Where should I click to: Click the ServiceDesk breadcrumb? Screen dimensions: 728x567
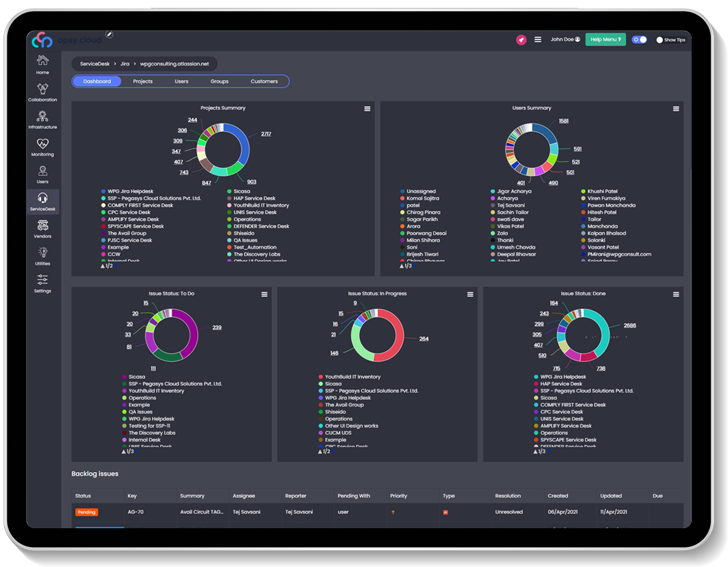95,64
